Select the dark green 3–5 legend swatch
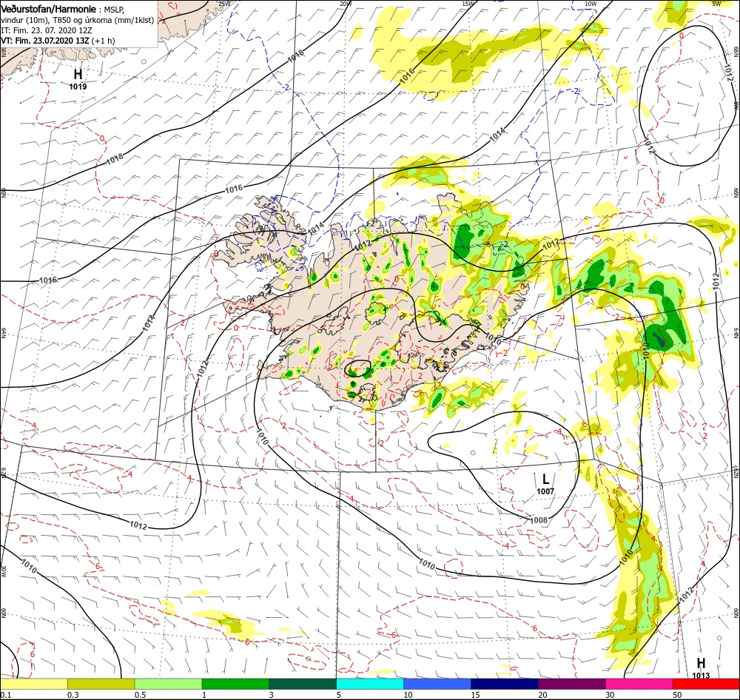 pyautogui.click(x=303, y=684)
